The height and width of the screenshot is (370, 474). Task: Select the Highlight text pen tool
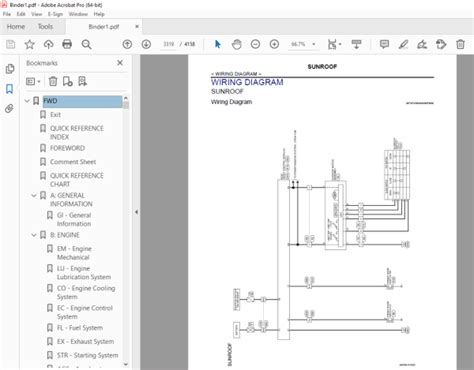(x=403, y=44)
